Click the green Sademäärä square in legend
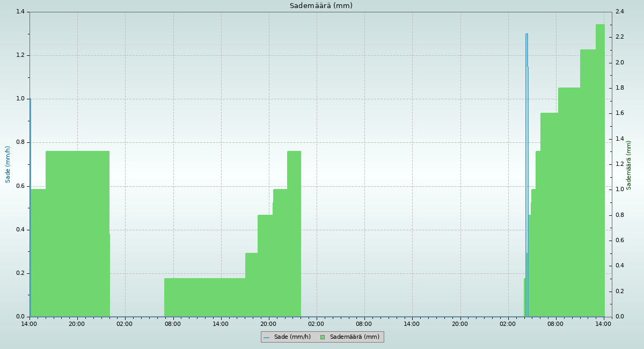 click(323, 337)
